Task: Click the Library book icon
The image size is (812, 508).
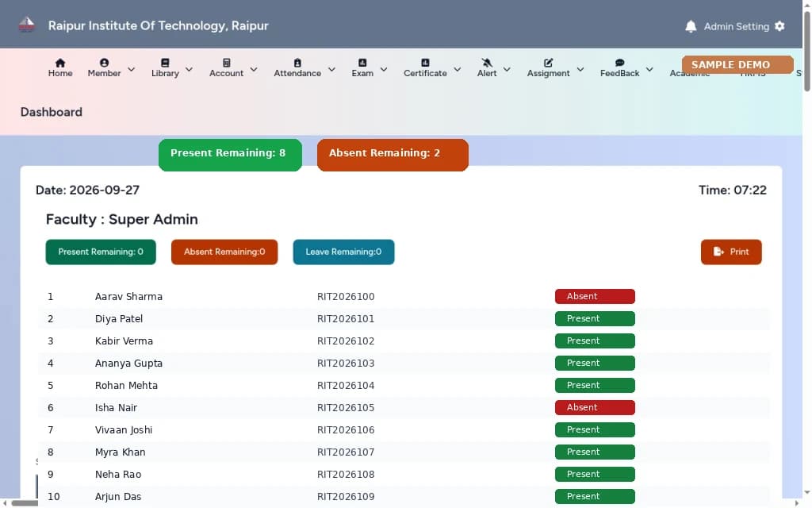Action: tap(165, 63)
